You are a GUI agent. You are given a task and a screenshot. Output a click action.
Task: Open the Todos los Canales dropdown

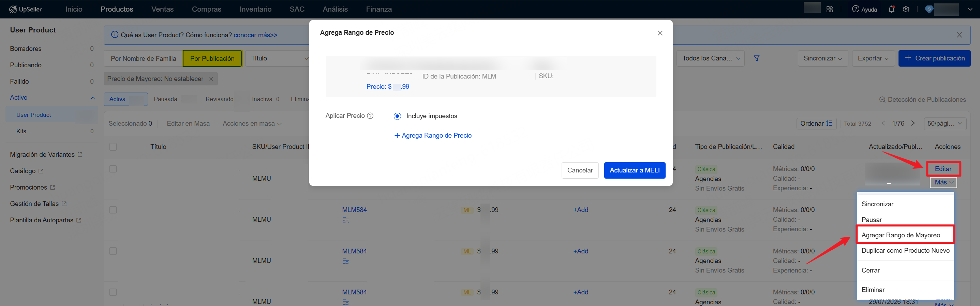pyautogui.click(x=710, y=58)
